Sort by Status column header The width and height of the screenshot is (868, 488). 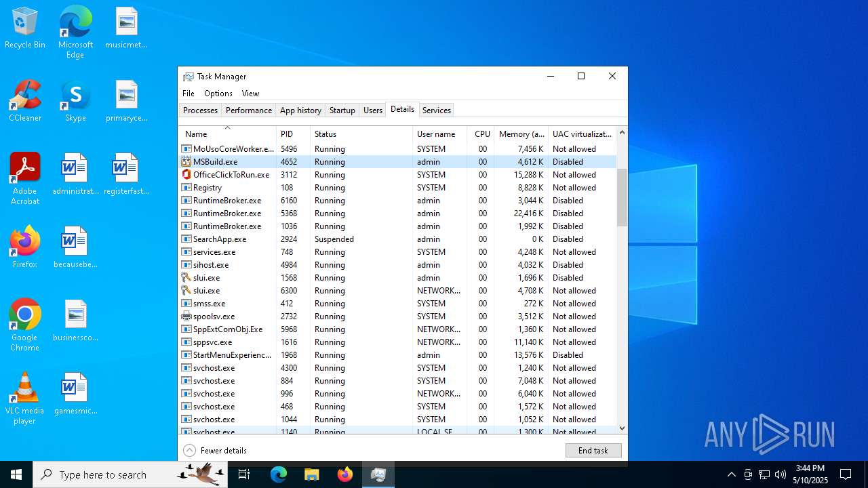[x=361, y=134]
